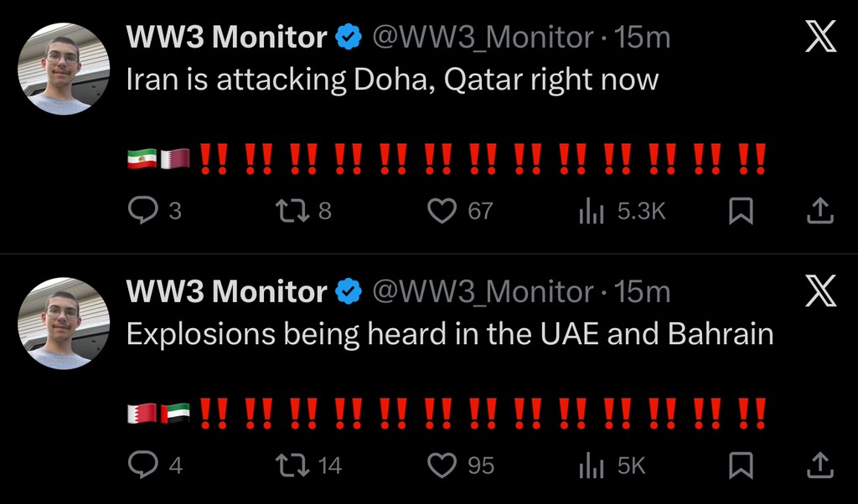The height and width of the screenshot is (504, 858).
Task: Reply to the UAE and Bahrain tweet
Action: coord(142,465)
